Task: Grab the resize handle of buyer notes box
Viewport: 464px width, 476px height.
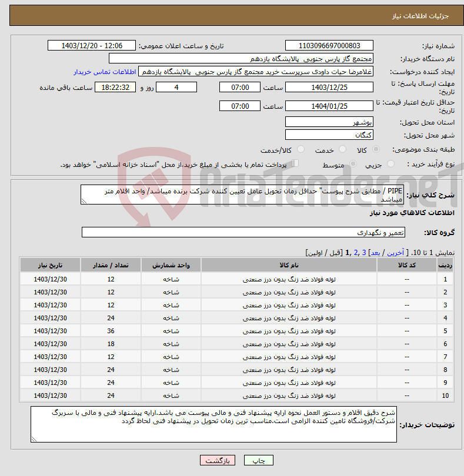Action: pos(34,439)
